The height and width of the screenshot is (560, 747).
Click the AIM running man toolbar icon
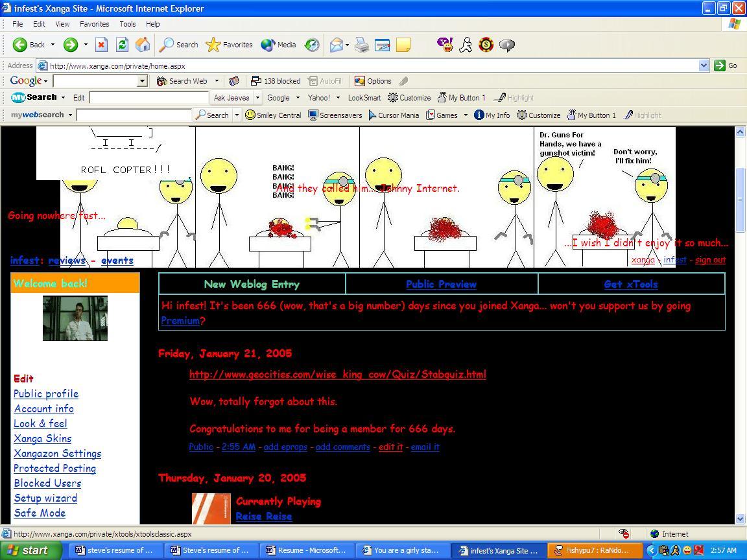[466, 45]
